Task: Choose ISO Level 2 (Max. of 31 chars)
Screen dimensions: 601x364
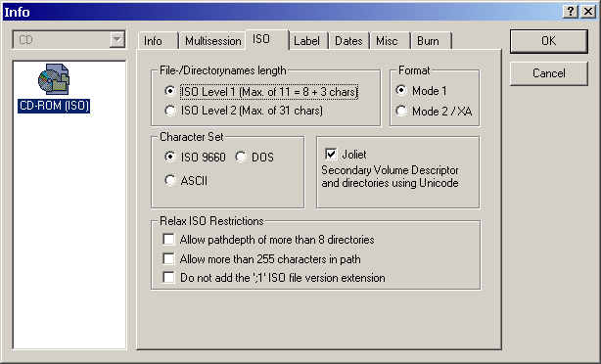Action: 244,111
